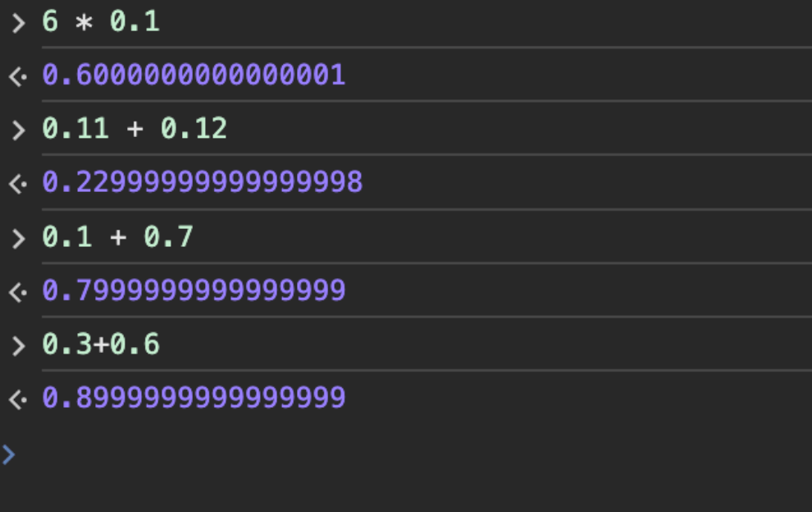Select the result 0.8999999999999999
Screen dimensions: 812x512
[194, 398]
